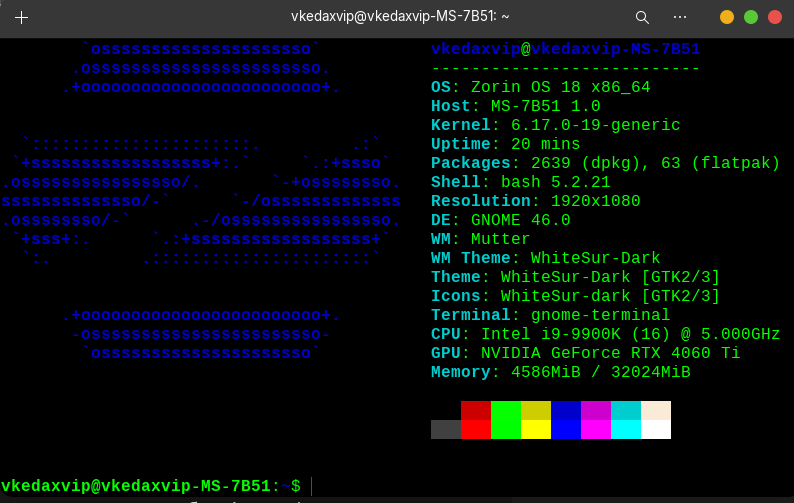Open a new terminal tab with plus icon
Screen dimensions: 794x503
[21, 17]
